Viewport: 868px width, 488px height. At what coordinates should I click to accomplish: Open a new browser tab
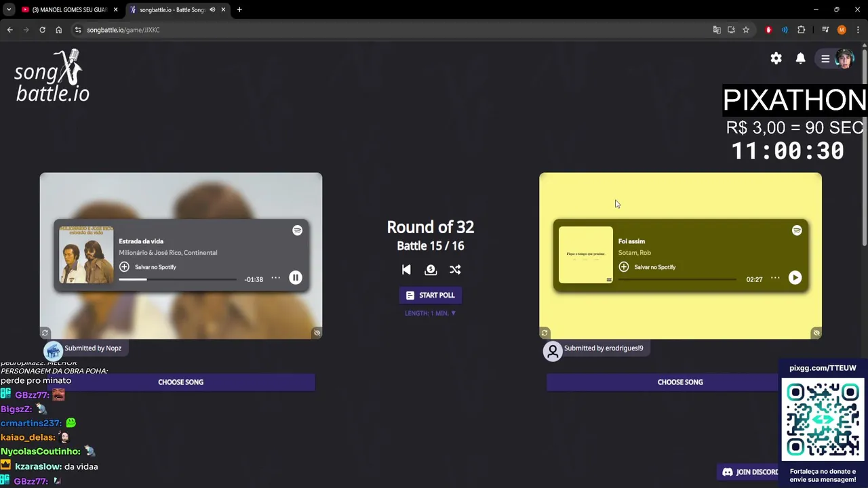click(239, 9)
